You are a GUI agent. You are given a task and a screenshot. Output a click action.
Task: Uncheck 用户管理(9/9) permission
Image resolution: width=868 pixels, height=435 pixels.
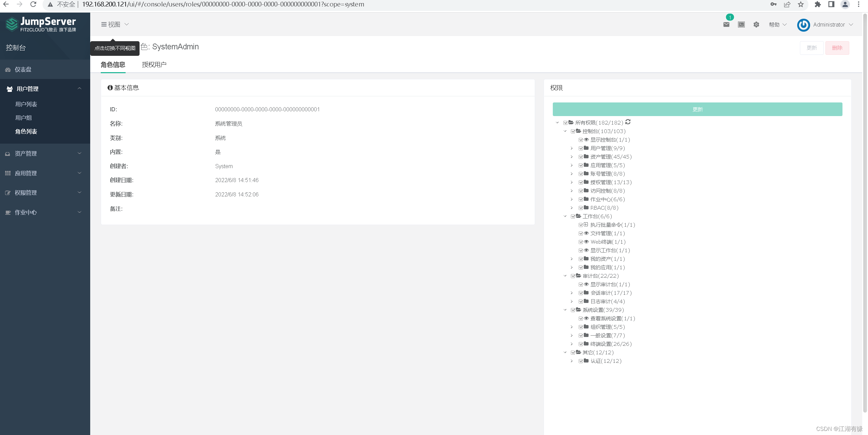point(581,148)
